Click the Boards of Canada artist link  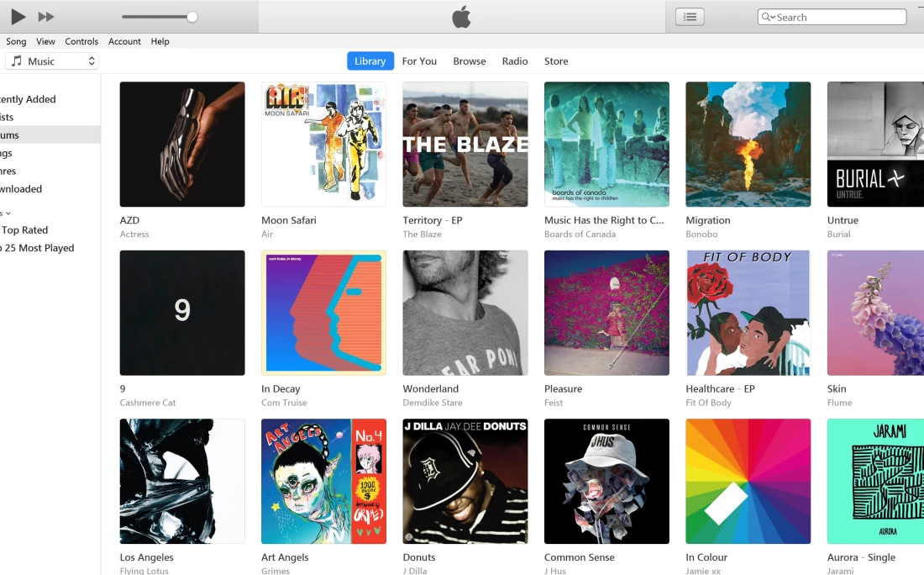pos(580,235)
